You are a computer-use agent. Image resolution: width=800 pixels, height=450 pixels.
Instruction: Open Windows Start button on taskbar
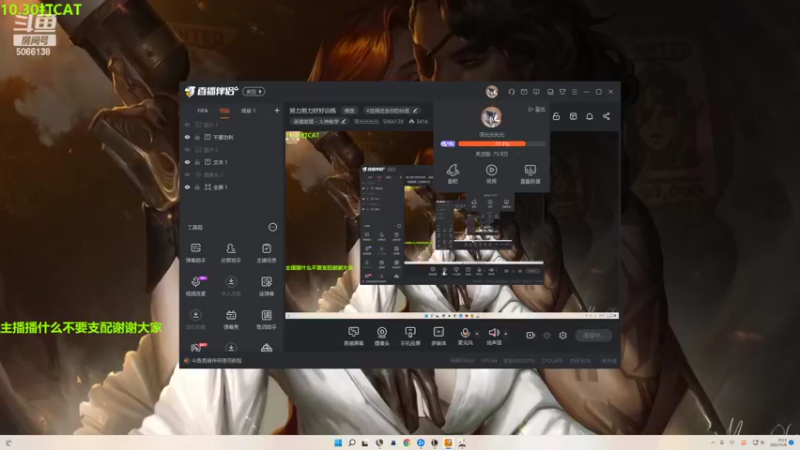click(x=338, y=443)
